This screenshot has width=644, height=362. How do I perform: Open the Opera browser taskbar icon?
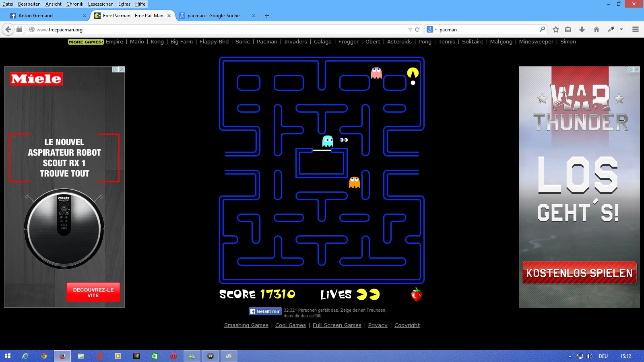(173, 356)
